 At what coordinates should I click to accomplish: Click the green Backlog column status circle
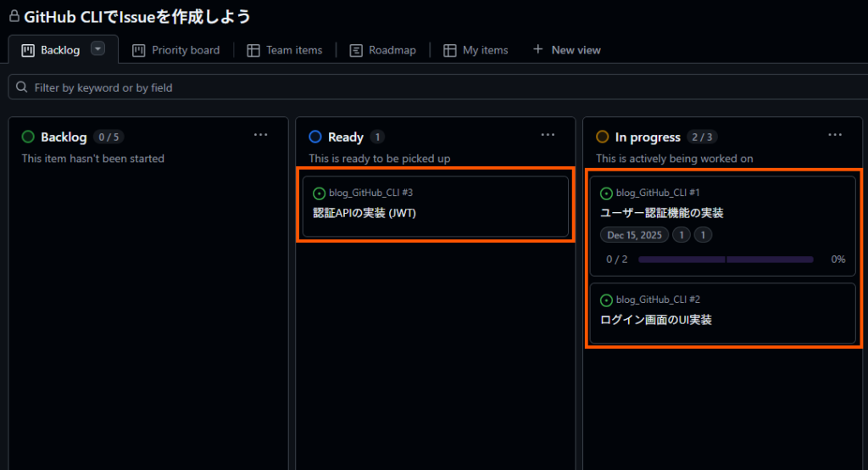[x=28, y=137]
